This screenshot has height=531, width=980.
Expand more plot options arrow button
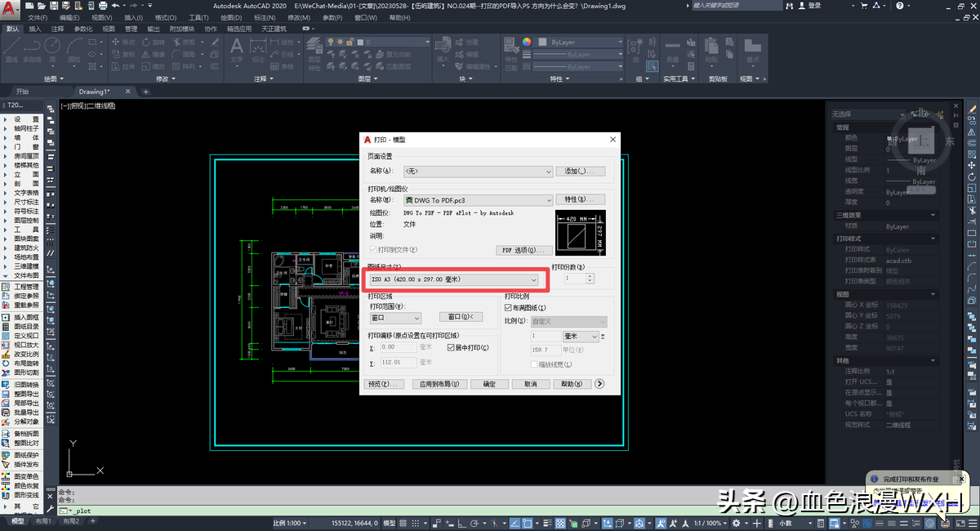coord(600,384)
